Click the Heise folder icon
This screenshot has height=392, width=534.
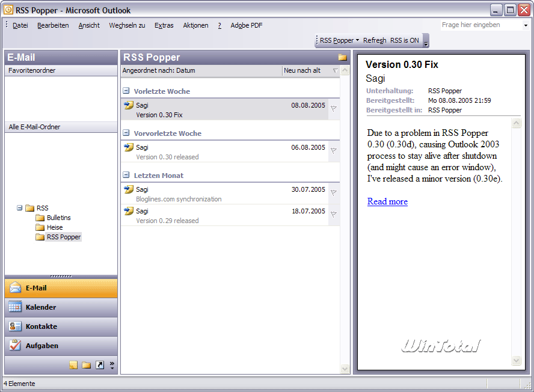[40, 227]
